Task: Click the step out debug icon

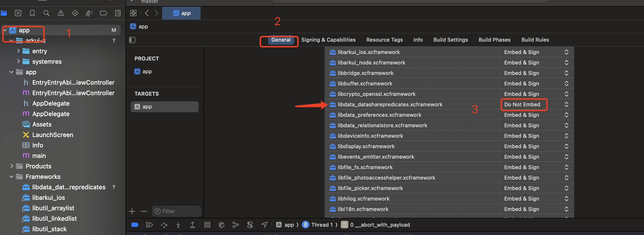Action: point(192,225)
